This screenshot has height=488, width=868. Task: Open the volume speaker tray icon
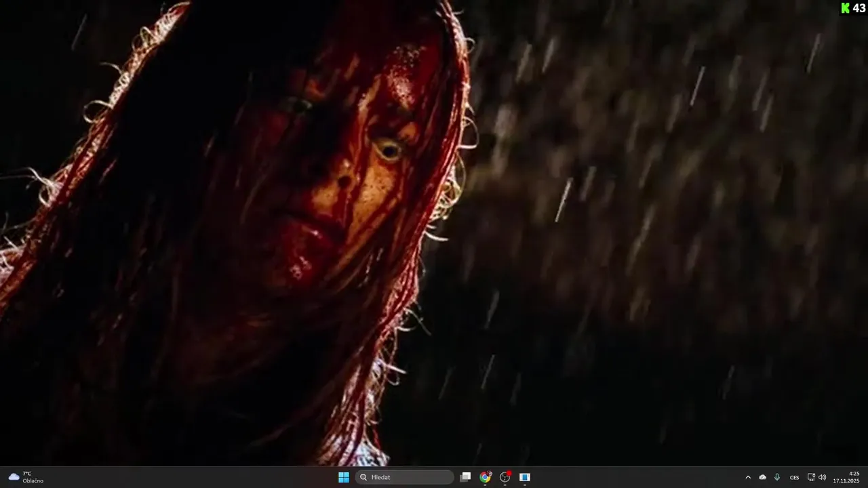[822, 477]
